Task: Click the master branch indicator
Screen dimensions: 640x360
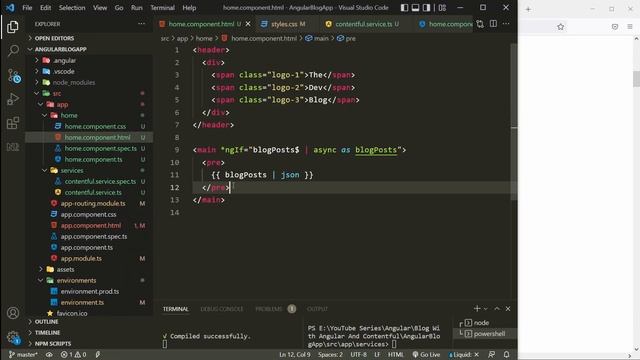Action: [23, 354]
